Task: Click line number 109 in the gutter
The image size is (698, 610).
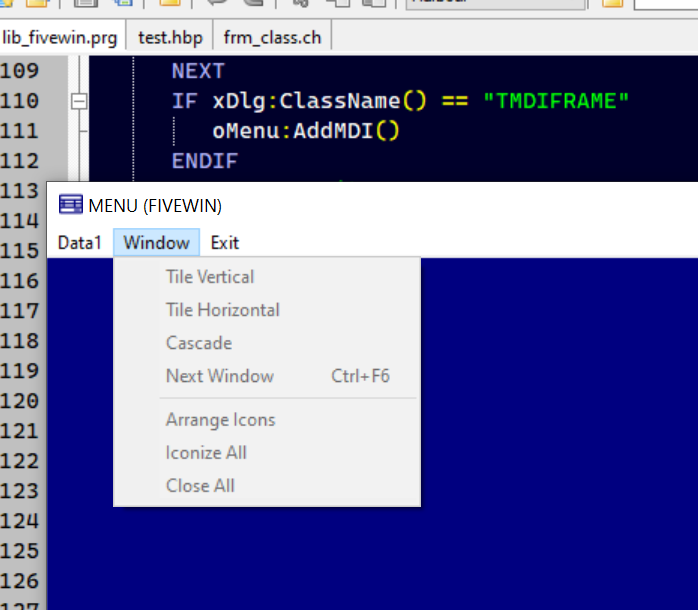Action: click(20, 71)
